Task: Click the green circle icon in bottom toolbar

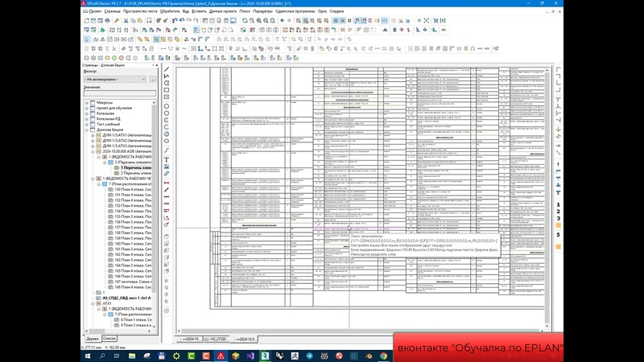Action: click(114, 58)
